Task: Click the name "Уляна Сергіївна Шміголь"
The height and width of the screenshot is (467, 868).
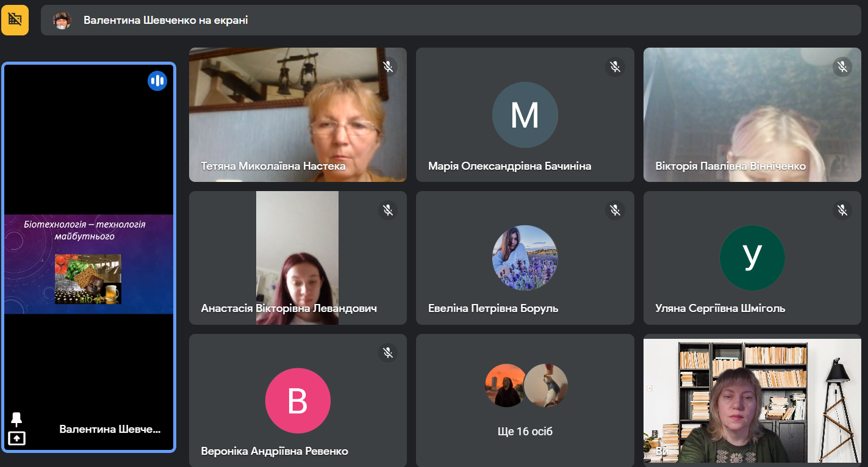Action: [720, 308]
